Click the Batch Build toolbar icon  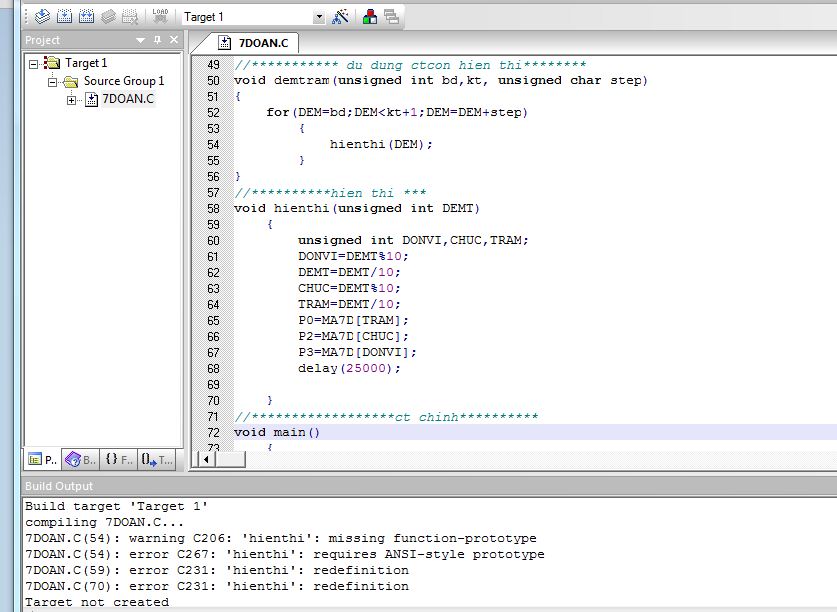pos(109,16)
